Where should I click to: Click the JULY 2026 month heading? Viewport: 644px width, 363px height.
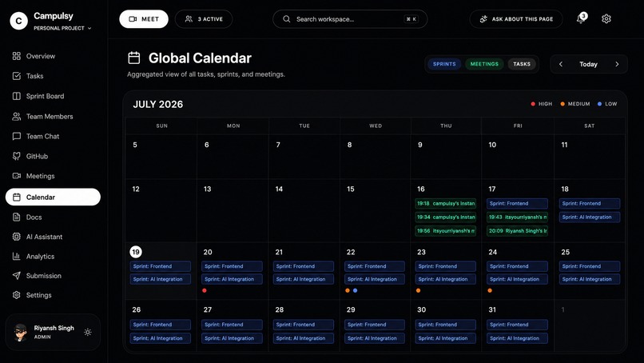click(158, 105)
